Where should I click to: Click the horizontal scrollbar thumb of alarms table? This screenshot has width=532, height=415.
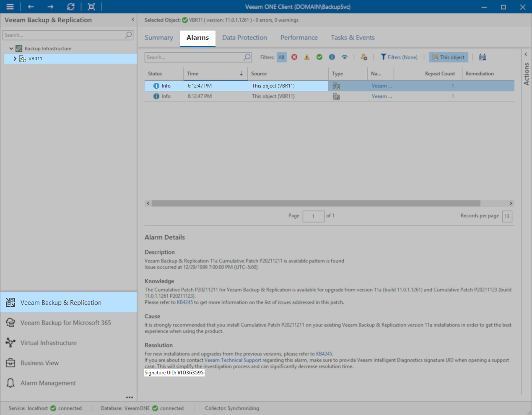[x=316, y=203]
